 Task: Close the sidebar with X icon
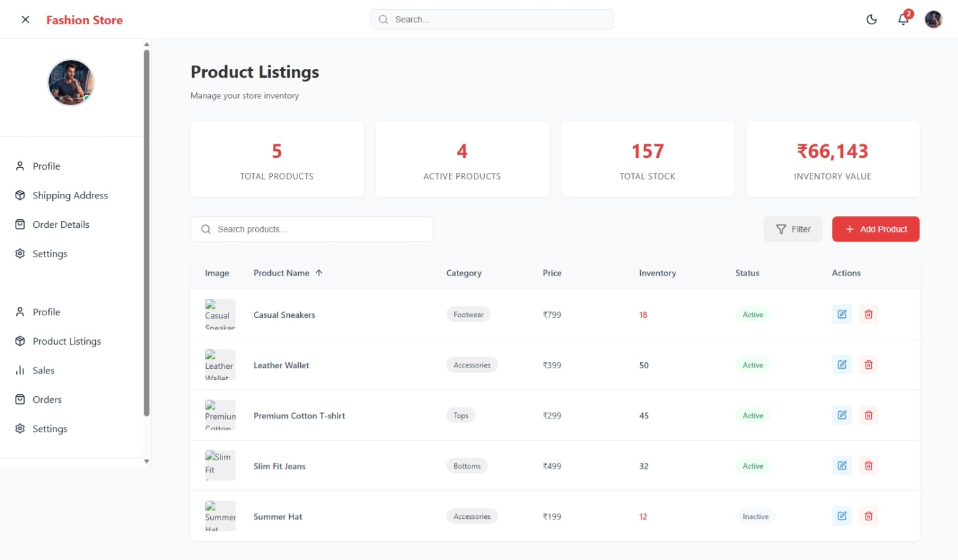point(25,20)
